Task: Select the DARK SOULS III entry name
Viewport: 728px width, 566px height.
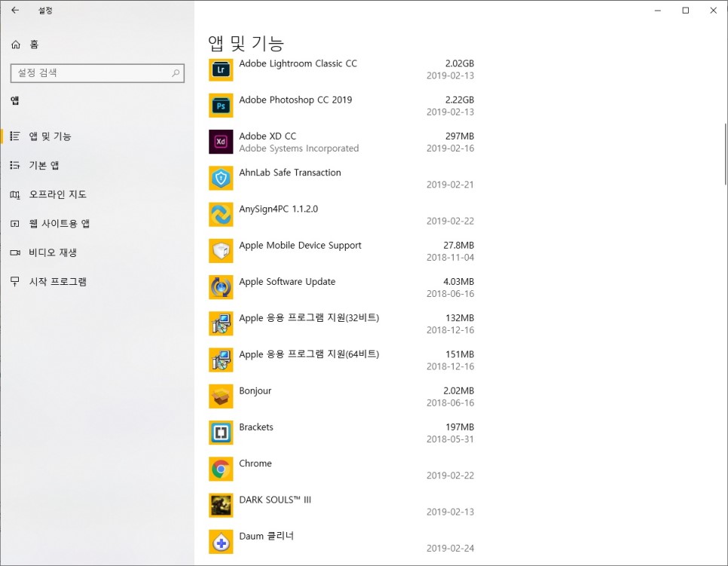Action: point(275,500)
